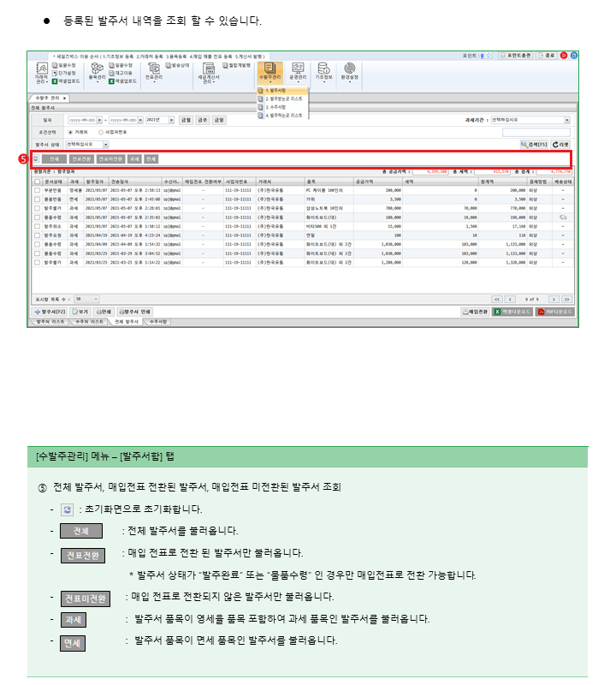The width and height of the screenshot is (616, 685).
Task: Click the 발주서 인쇄 button
Action: tap(135, 312)
